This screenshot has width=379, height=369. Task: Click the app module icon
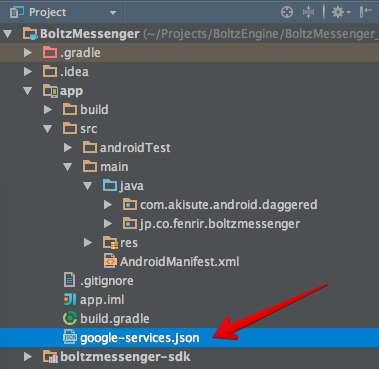coord(51,91)
